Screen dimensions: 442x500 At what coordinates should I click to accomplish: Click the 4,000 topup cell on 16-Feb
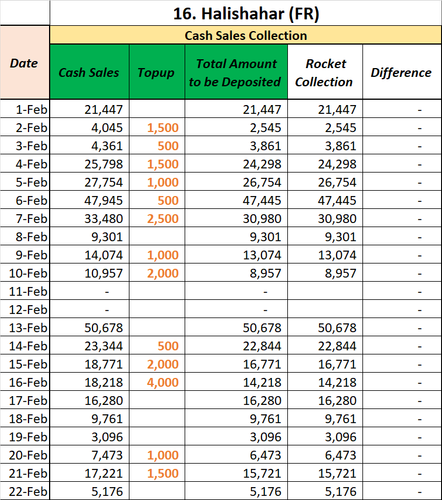pyautogui.click(x=157, y=382)
